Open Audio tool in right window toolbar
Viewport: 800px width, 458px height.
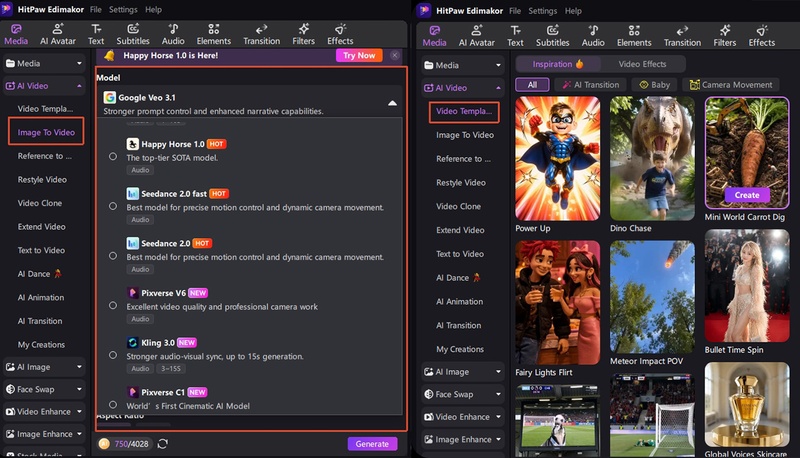[x=593, y=36]
